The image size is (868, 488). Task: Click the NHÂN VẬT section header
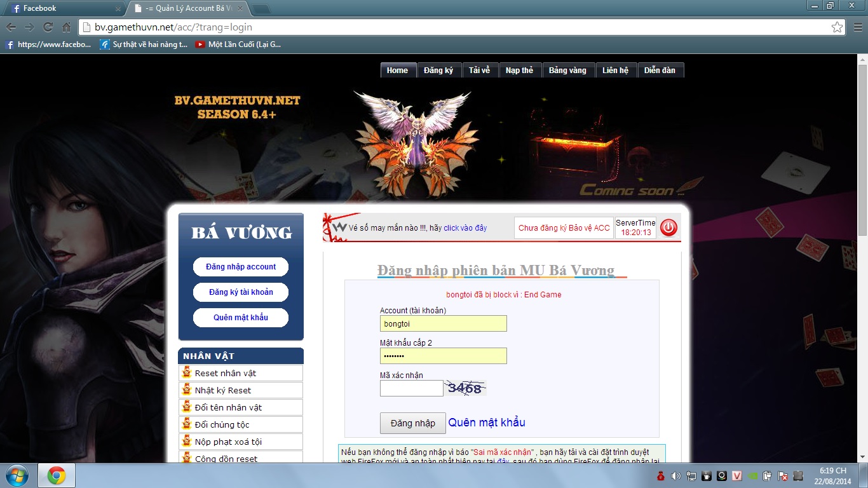click(x=241, y=356)
